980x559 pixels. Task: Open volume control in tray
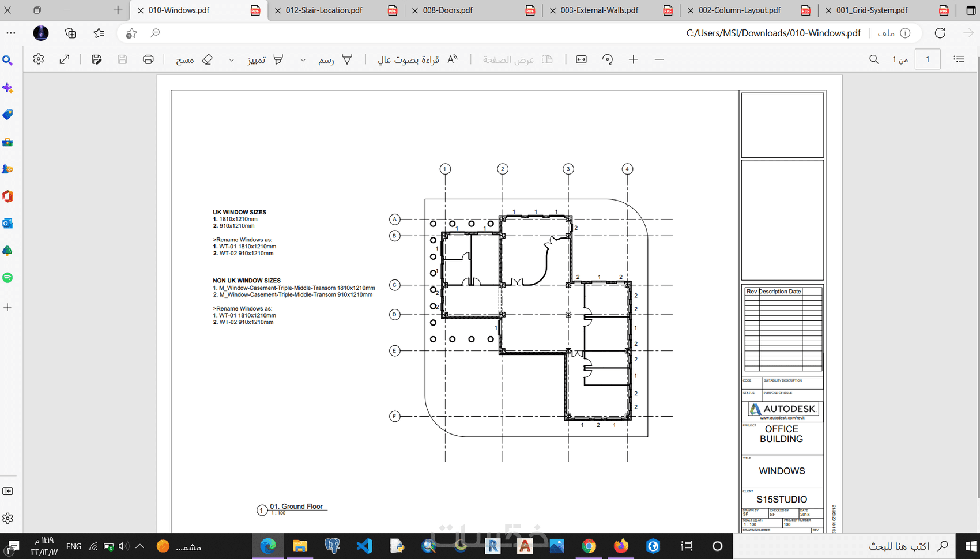(123, 546)
